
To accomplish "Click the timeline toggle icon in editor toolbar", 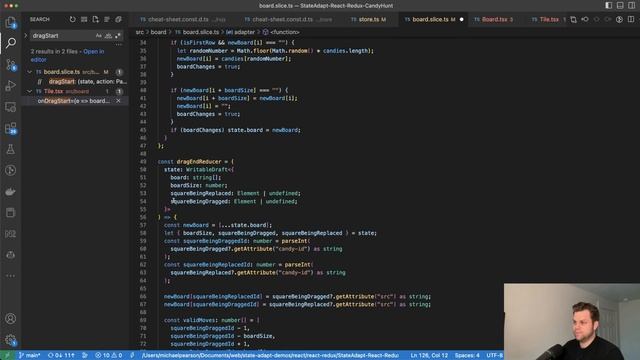I will tap(585, 19).
